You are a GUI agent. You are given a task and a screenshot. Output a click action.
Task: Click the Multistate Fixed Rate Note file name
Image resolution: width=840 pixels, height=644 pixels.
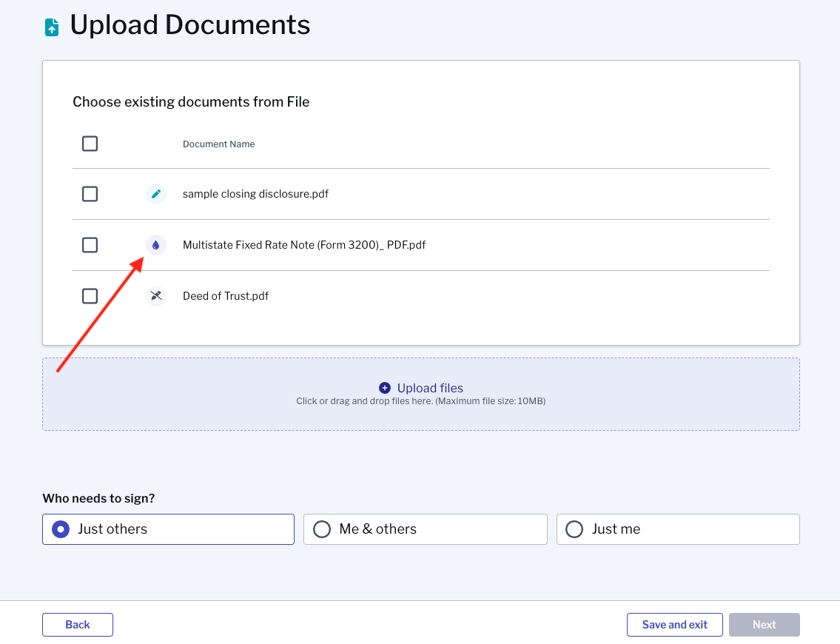304,245
